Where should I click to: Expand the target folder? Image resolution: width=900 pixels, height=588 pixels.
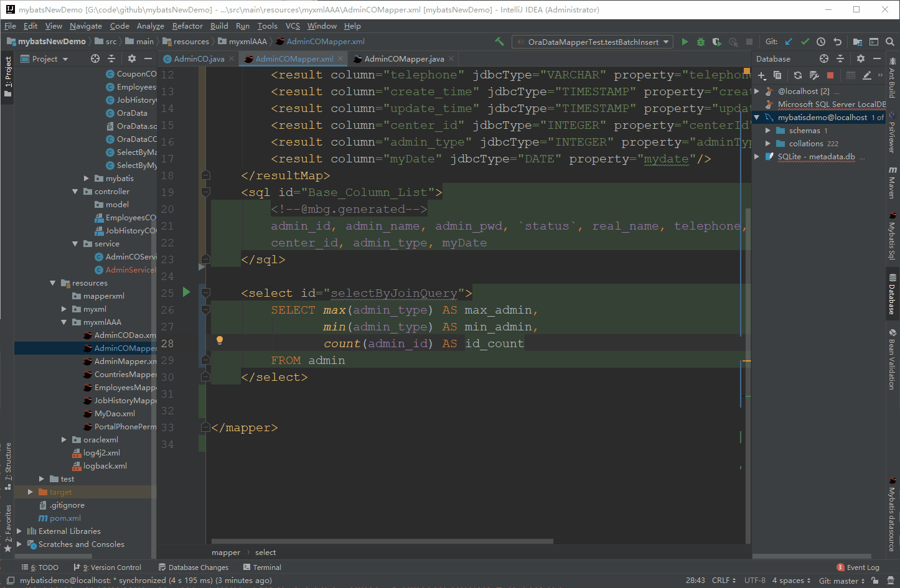30,492
